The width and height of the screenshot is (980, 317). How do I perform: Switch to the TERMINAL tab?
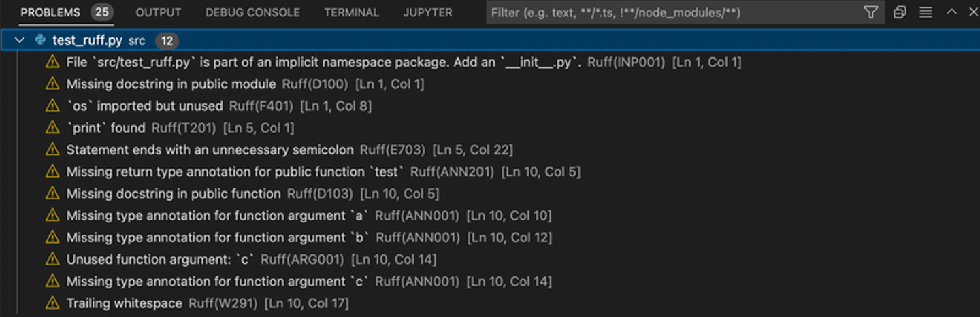pyautogui.click(x=351, y=12)
